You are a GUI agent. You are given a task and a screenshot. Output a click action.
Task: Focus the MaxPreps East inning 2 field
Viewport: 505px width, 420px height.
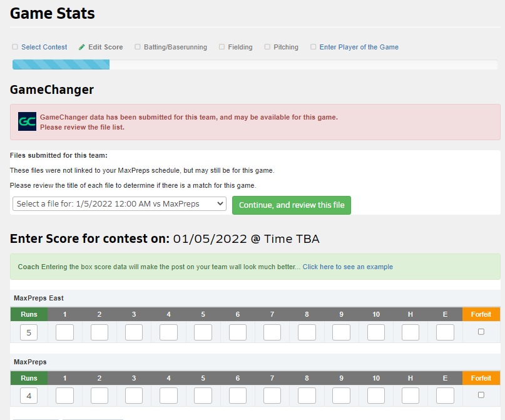[99, 332]
